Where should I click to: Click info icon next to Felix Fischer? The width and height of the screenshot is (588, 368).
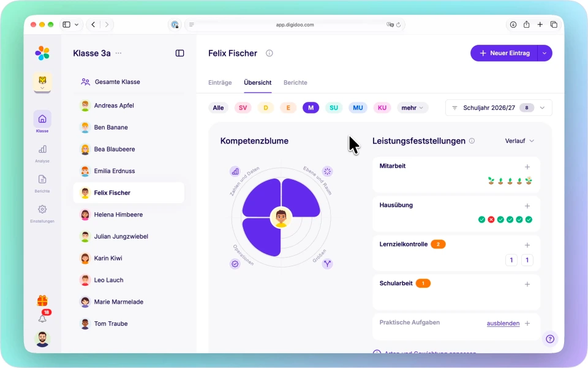point(269,53)
